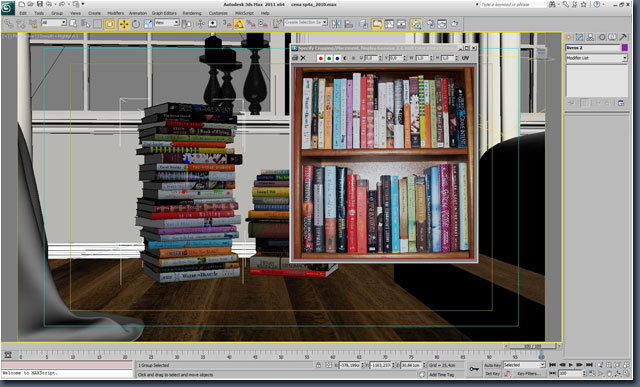The height and width of the screenshot is (387, 640).
Task: Click the Open File icon in quick access toolbar
Action: tap(31, 4)
